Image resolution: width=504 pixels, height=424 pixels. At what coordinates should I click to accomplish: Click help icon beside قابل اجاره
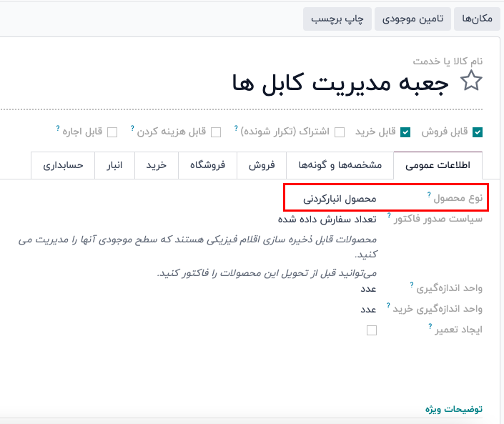point(58,129)
